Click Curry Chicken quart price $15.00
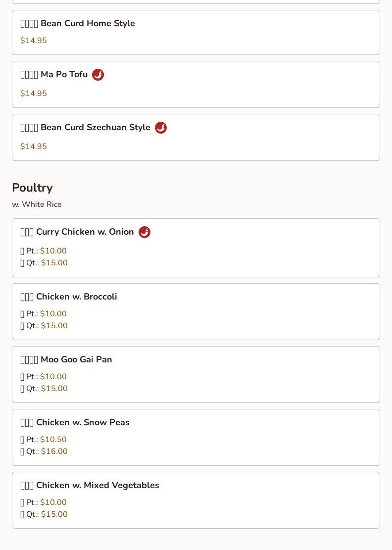 (x=54, y=263)
